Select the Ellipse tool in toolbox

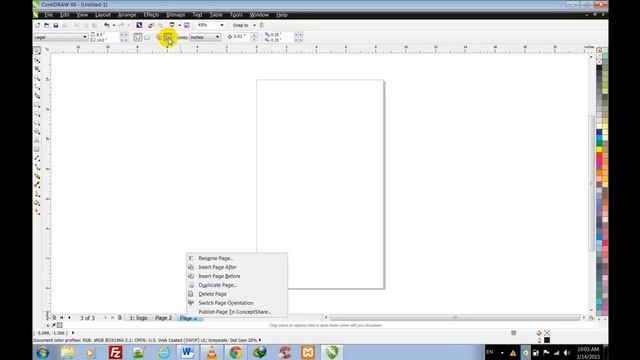pos(37,114)
